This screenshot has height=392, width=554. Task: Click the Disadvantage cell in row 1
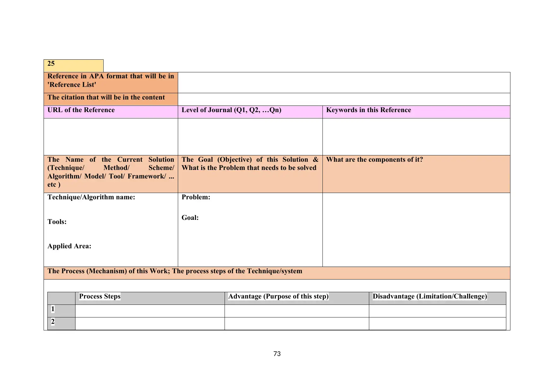pos(437,311)
